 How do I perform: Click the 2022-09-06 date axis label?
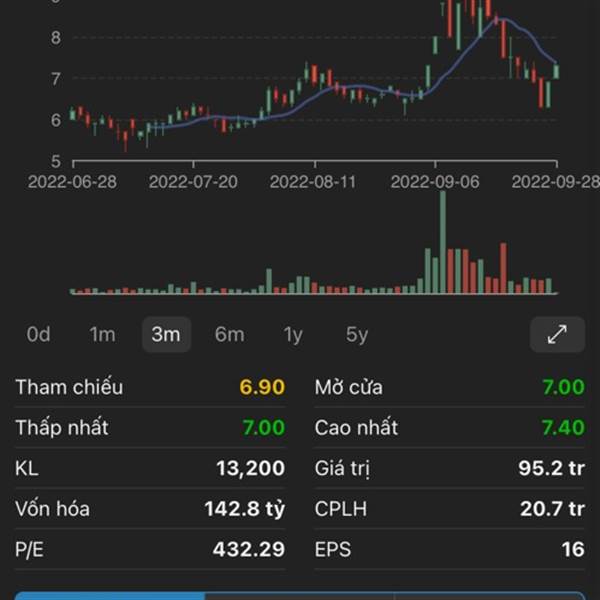(x=435, y=182)
